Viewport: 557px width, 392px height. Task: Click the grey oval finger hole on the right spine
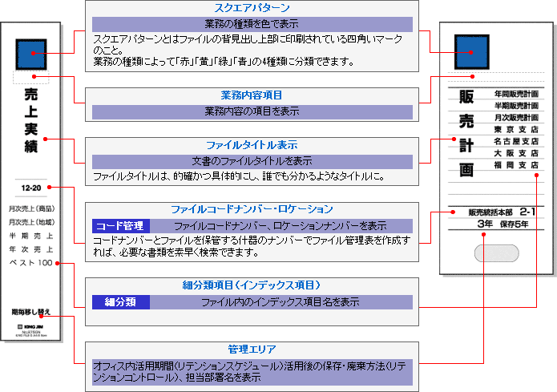(497, 253)
